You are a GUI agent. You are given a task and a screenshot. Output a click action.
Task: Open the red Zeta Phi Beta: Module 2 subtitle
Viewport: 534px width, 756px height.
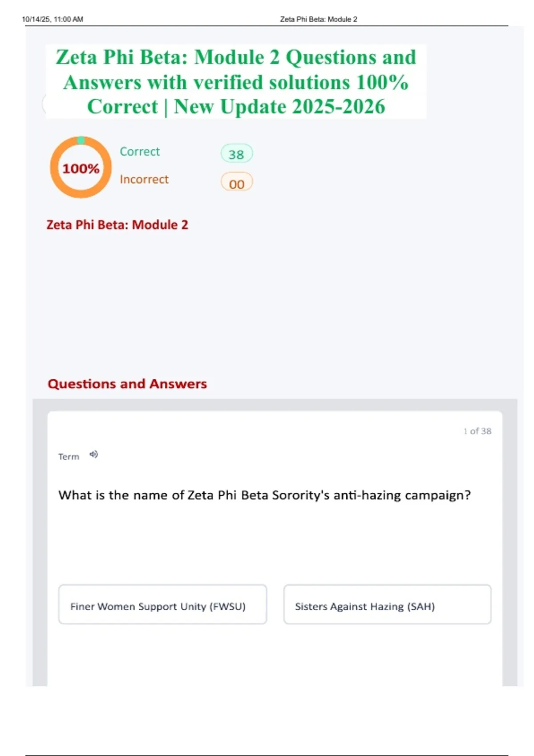[117, 225]
